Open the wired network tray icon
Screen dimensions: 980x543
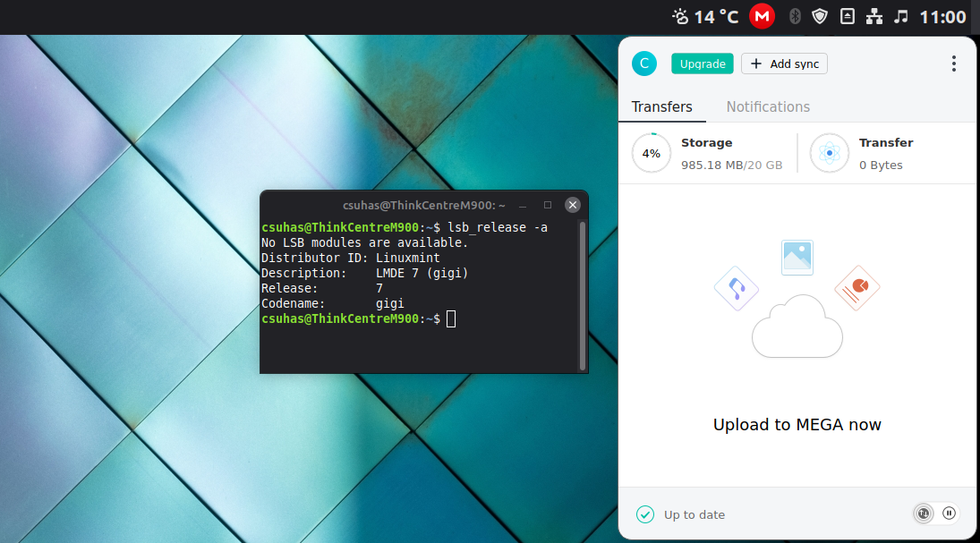pos(874,16)
